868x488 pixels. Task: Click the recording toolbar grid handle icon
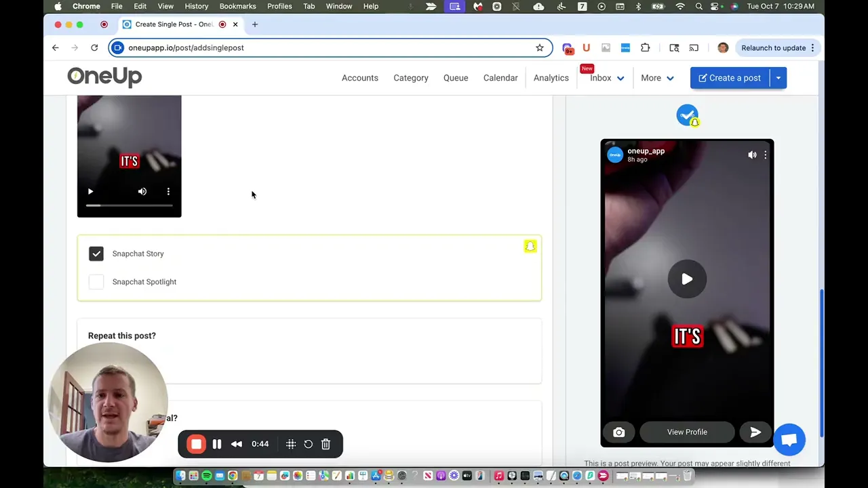291,445
